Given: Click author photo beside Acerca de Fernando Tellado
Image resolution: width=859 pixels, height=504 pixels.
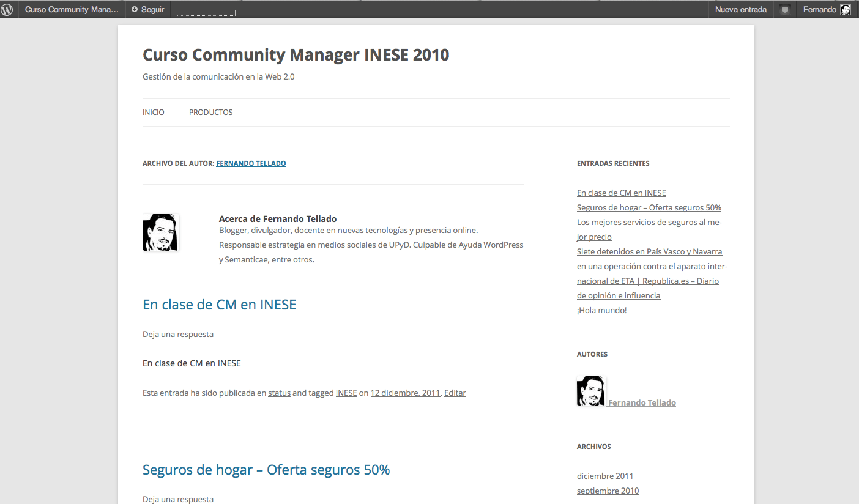Looking at the screenshot, I should pos(160,232).
